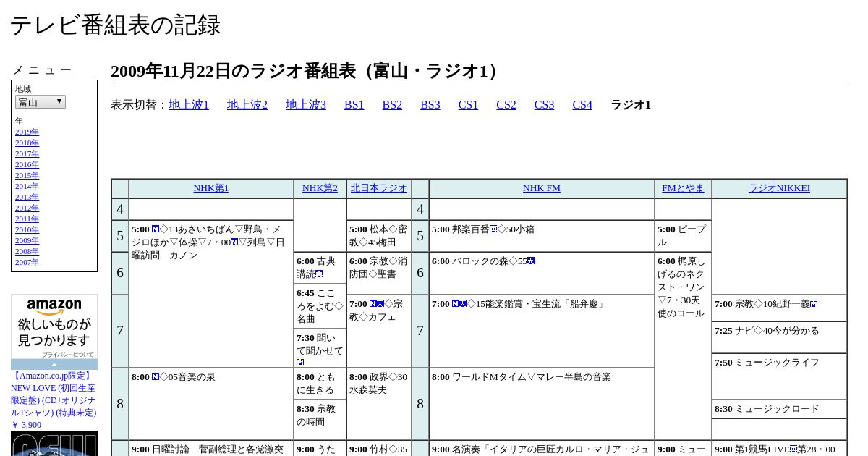Viewport: 868px width, 456px height.
Task: Click the テレビ番組表の記録 site title
Action: click(x=115, y=25)
